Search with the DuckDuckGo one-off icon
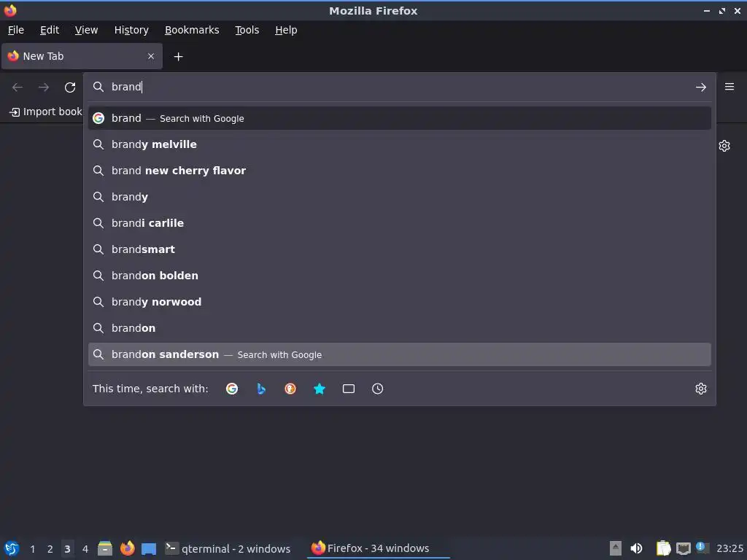The height and width of the screenshot is (560, 747). coord(290,389)
